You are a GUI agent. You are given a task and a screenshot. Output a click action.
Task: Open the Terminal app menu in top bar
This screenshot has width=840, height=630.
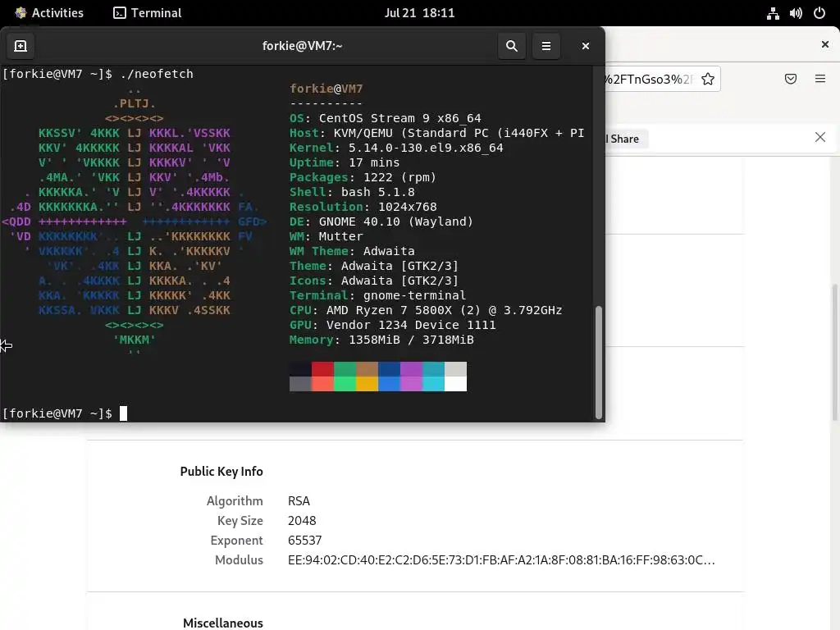(148, 13)
